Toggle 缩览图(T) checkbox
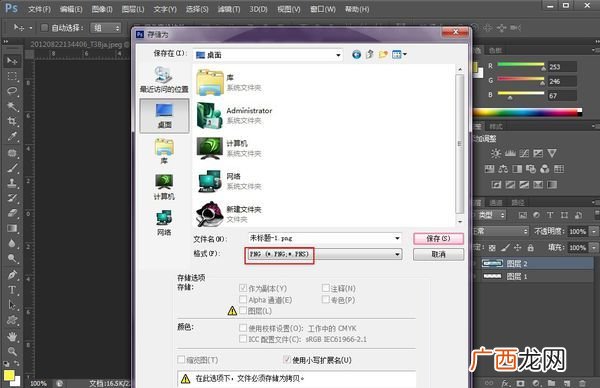Image resolution: width=600 pixels, height=388 pixels. 181,360
